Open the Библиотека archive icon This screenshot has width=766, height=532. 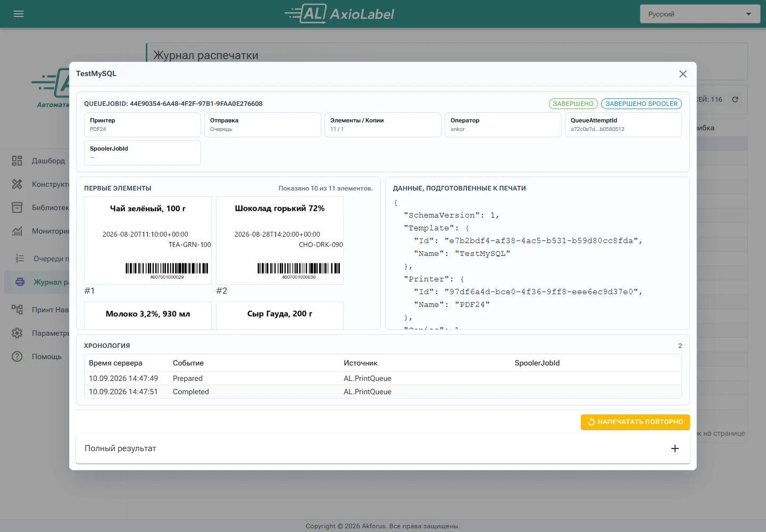(17, 207)
